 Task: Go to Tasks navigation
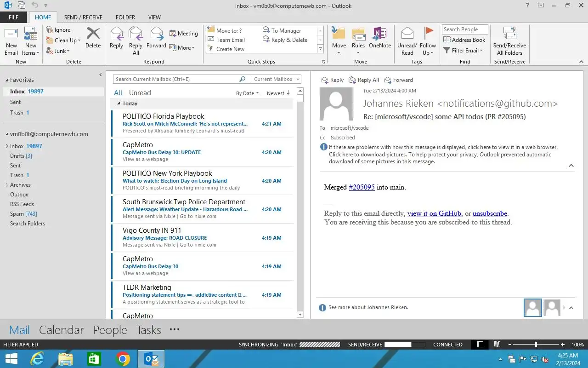click(149, 330)
